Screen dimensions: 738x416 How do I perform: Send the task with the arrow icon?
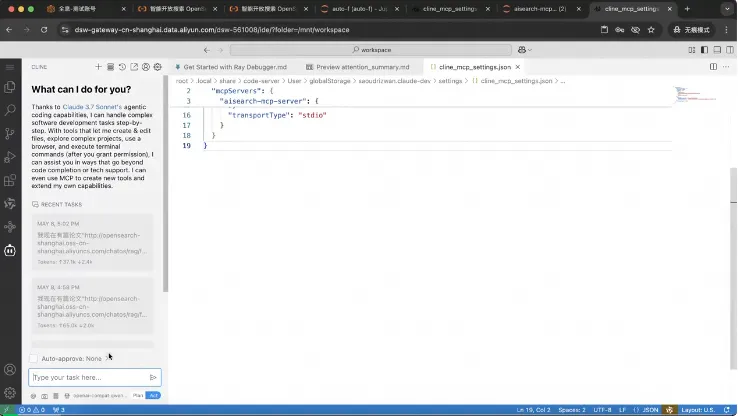pos(153,377)
